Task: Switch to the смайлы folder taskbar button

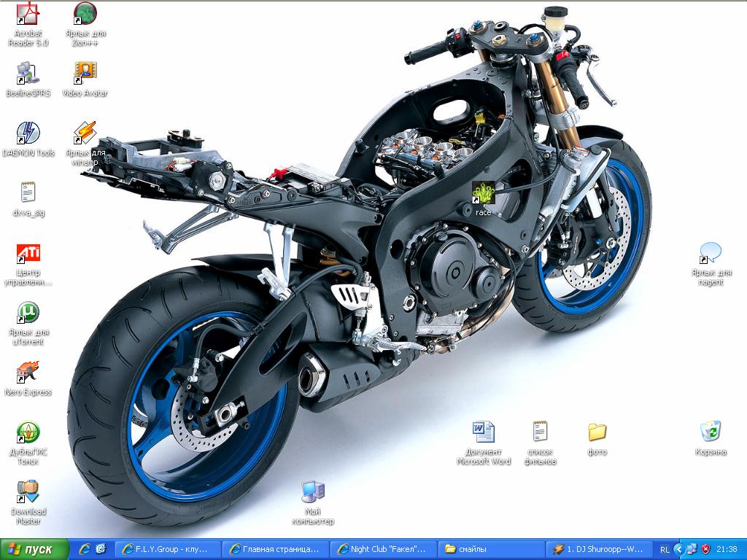Action: point(492,550)
